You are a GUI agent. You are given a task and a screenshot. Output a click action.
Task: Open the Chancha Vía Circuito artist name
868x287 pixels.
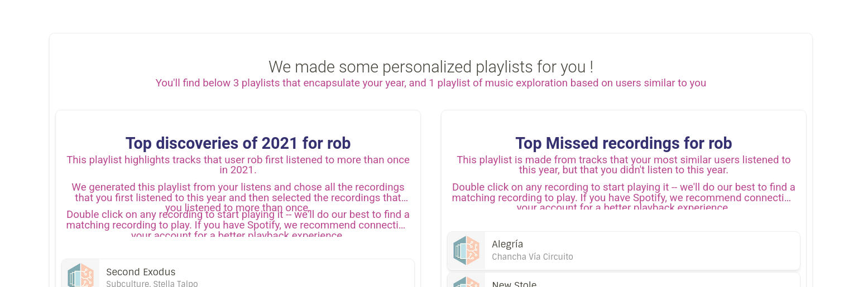click(x=533, y=257)
